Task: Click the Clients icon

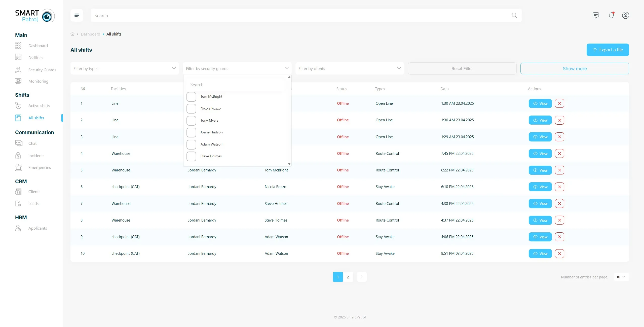Action: click(18, 192)
